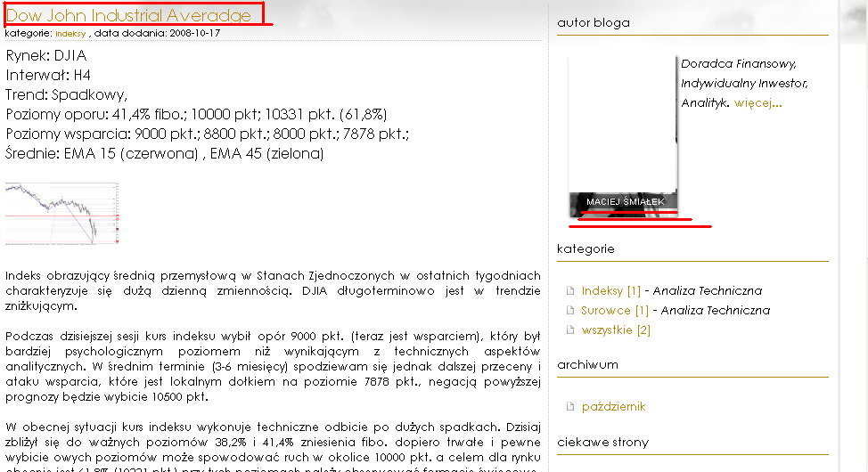Click the 'ciekawe strony' sidebar heading
868x472 pixels.
click(602, 442)
